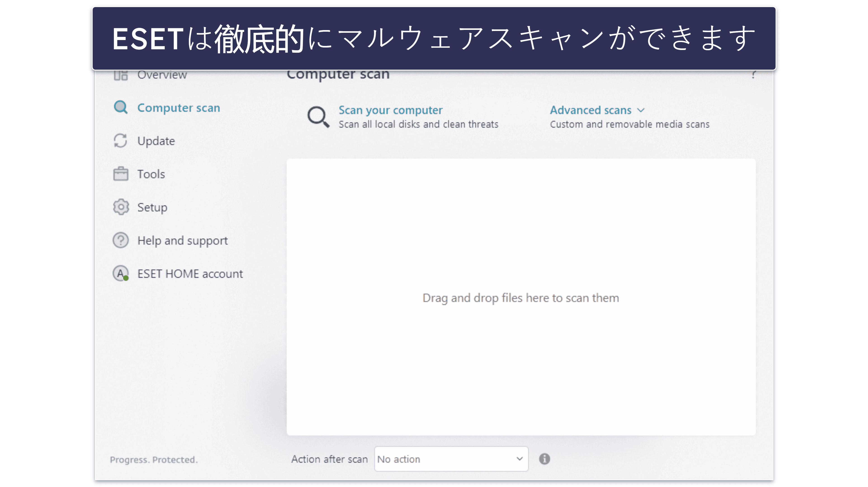Click the scan search magnifier icon
This screenshot has width=868, height=487.
[x=319, y=116]
